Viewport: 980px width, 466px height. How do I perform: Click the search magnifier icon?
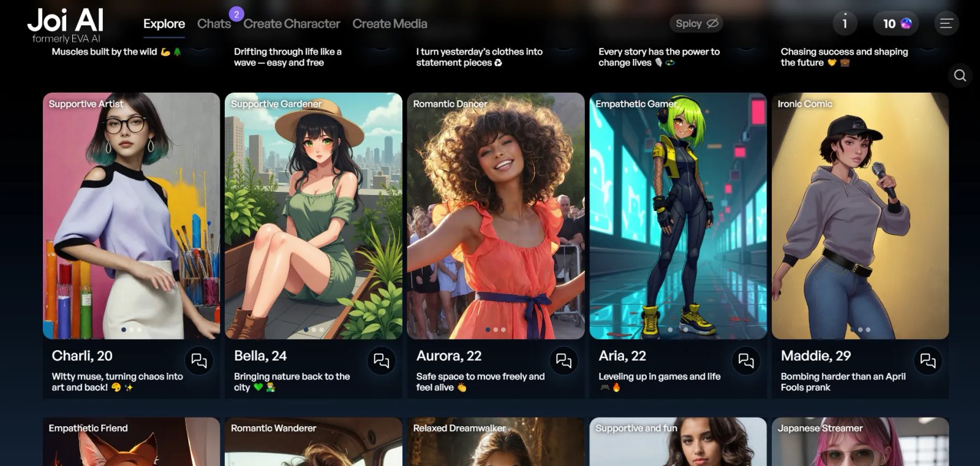[960, 75]
